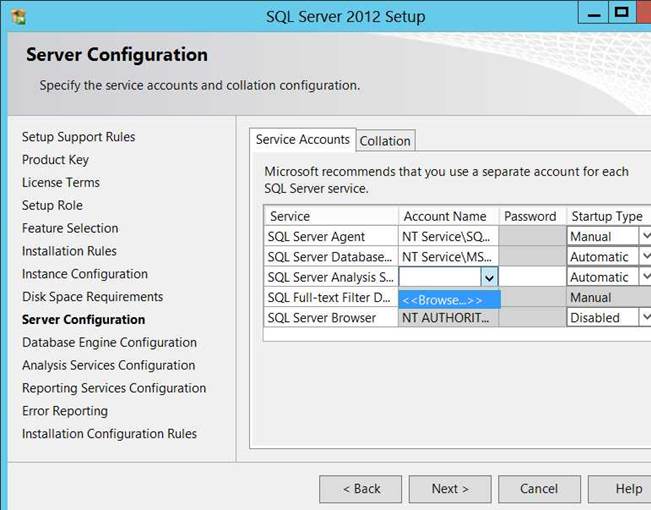The width and height of the screenshot is (651, 510).
Task: Open Startup Type dropdown for SQL Server Agent
Action: [645, 236]
